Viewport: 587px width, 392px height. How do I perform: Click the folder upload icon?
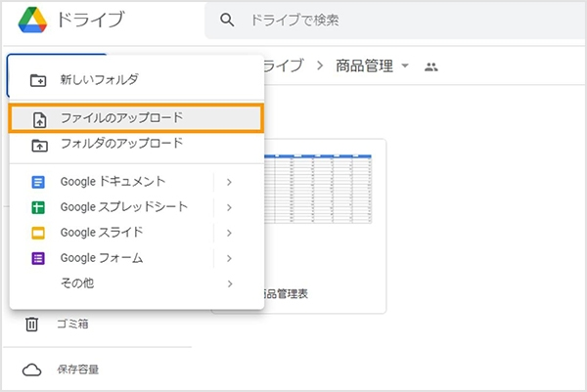point(39,144)
